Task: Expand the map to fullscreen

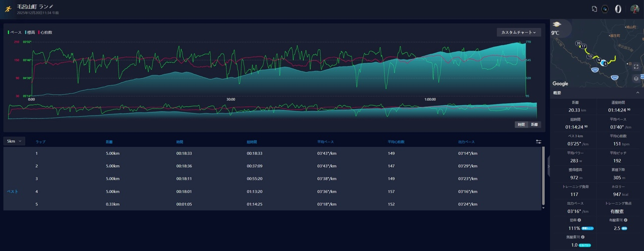Action: pos(636,66)
